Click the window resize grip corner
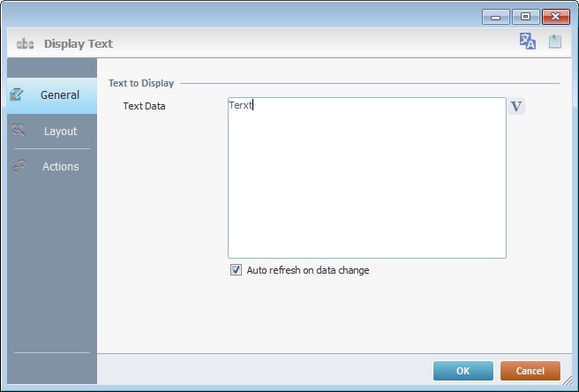 point(568,381)
